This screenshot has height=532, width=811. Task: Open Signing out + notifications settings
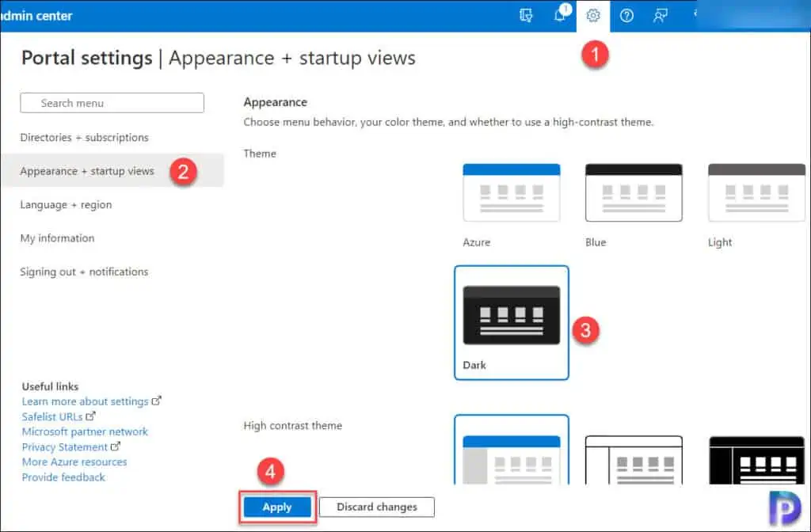coord(84,272)
